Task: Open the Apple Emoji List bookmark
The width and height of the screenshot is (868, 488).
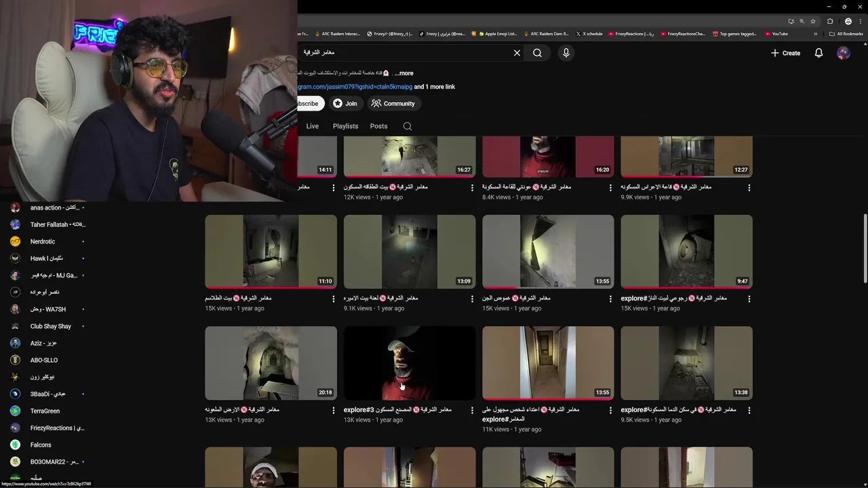Action: [498, 34]
